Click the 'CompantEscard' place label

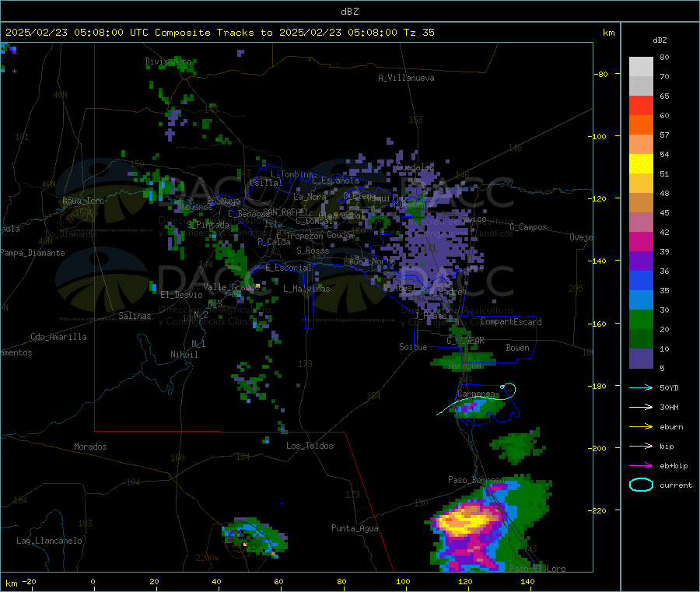[511, 321]
